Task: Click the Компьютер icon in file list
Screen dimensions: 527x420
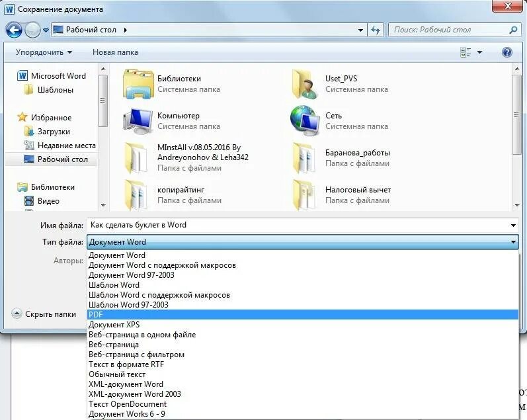Action: tap(138, 120)
